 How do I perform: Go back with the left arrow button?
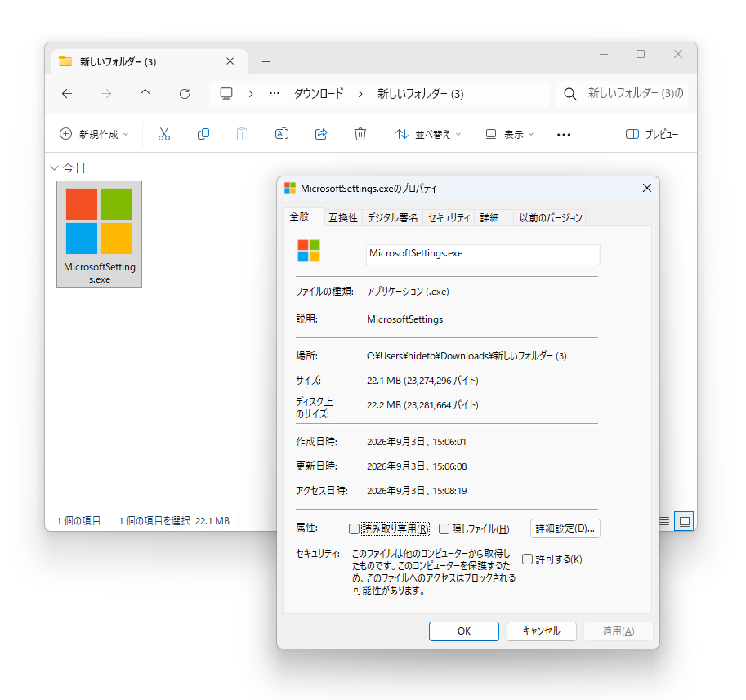click(x=67, y=94)
